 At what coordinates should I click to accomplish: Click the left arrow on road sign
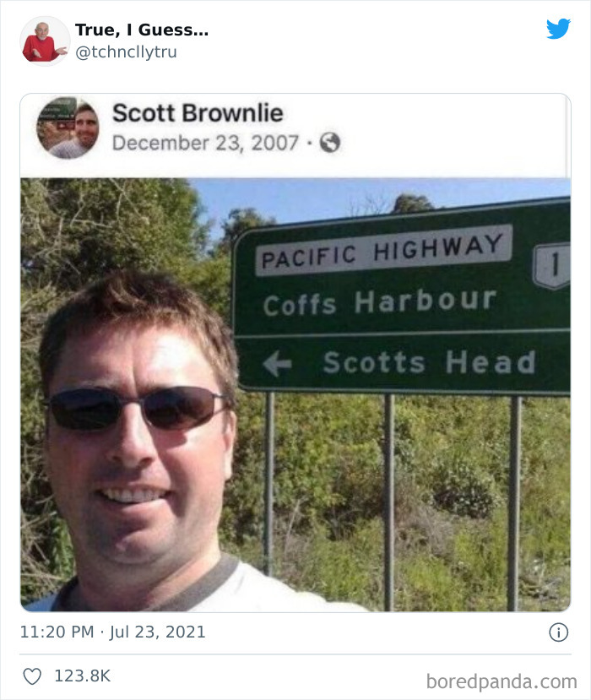pyautogui.click(x=277, y=363)
